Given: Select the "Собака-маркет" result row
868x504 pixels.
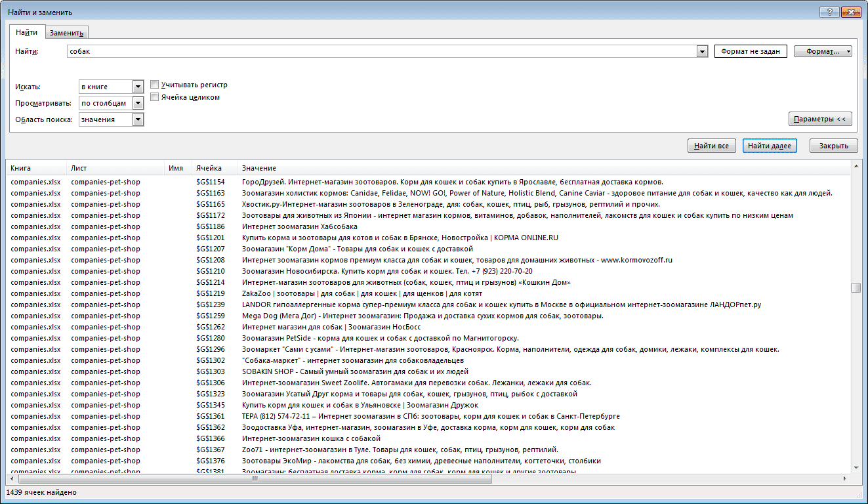Looking at the screenshot, I should (x=428, y=360).
